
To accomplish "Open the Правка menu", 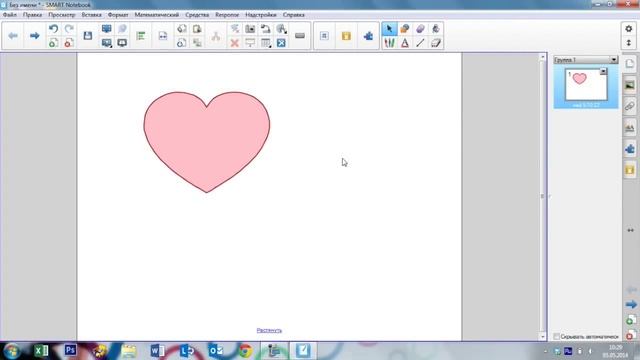I will point(32,15).
